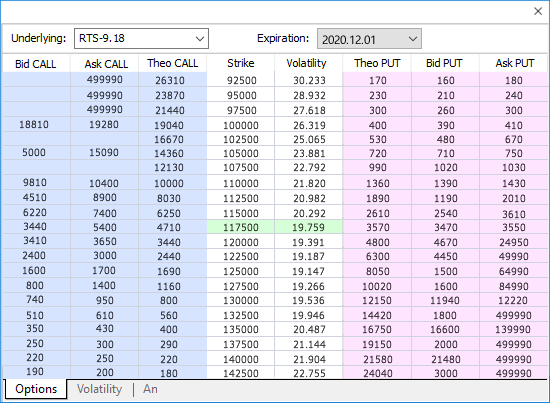Select strike 100000 in the table
Viewport: 550px width, 403px height.
pyautogui.click(x=241, y=125)
